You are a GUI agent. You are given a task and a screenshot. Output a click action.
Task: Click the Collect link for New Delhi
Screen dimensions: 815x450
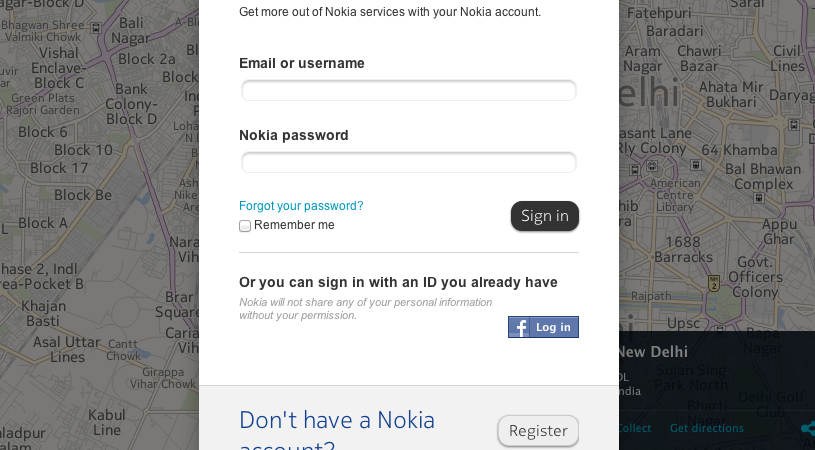(x=634, y=428)
